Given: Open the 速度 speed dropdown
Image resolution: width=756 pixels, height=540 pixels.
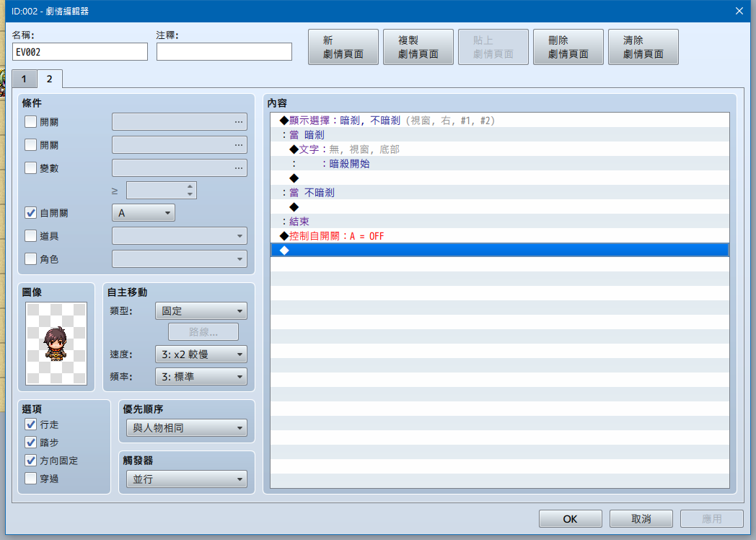Looking at the screenshot, I should pyautogui.click(x=201, y=354).
